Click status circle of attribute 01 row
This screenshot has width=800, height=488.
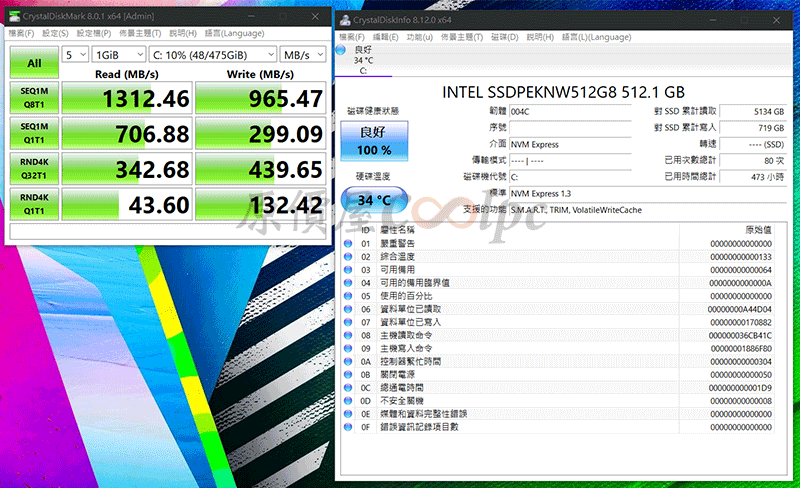(348, 244)
